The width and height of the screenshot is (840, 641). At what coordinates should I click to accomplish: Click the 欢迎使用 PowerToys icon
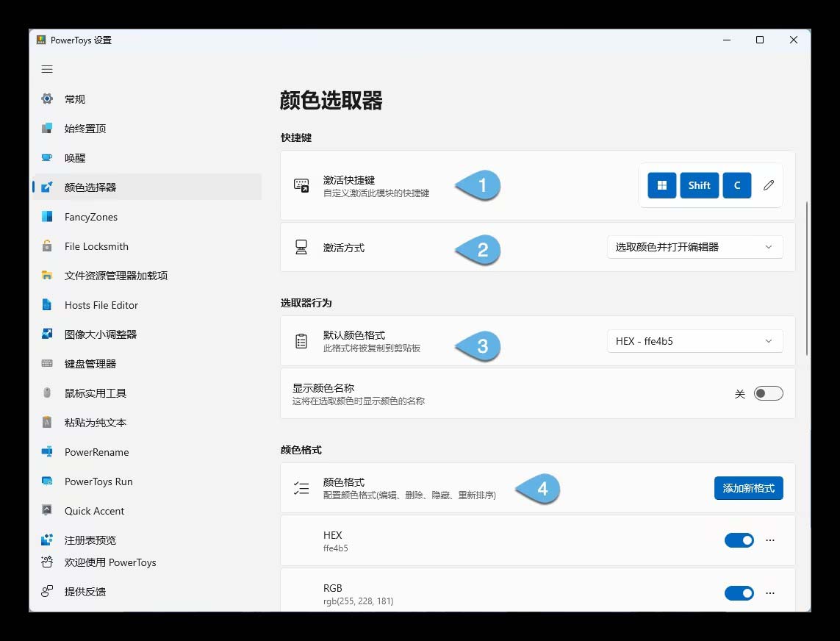click(x=47, y=562)
